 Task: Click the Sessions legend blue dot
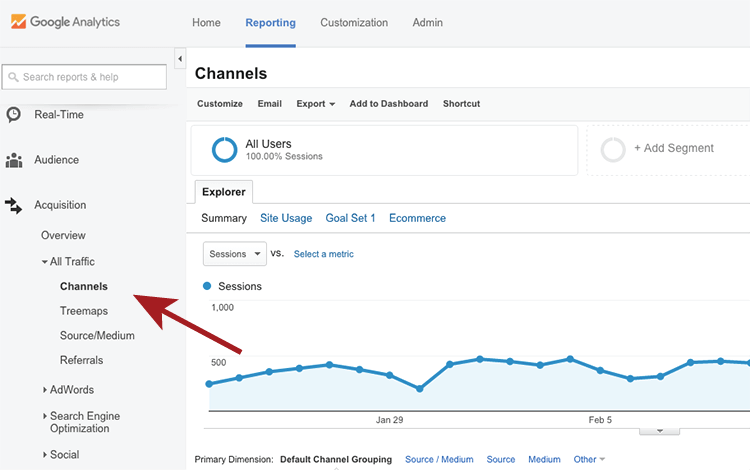tap(207, 286)
